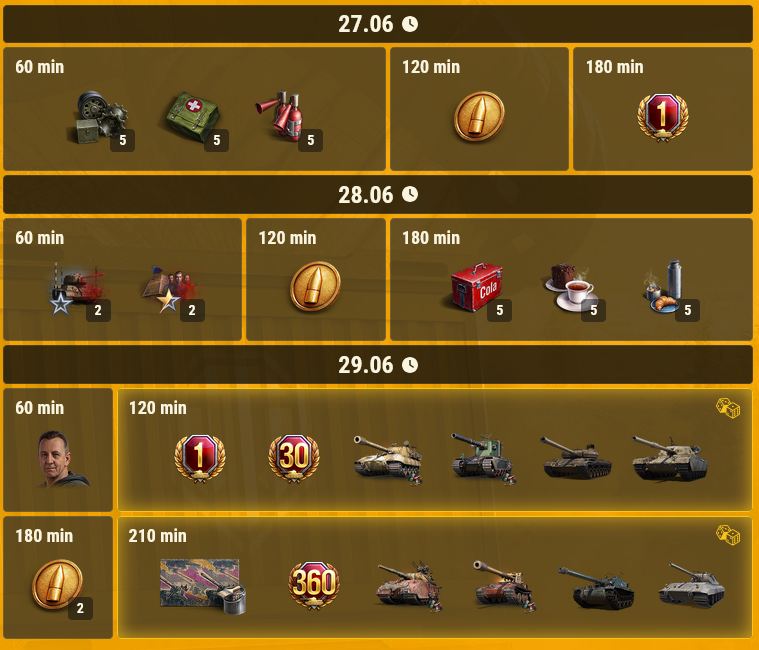Click the dice icon in 210 min panel
The width and height of the screenshot is (759, 650).
(728, 535)
